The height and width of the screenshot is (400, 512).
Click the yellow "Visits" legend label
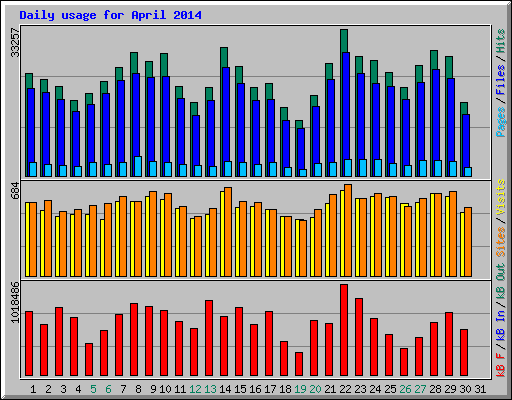point(500,197)
